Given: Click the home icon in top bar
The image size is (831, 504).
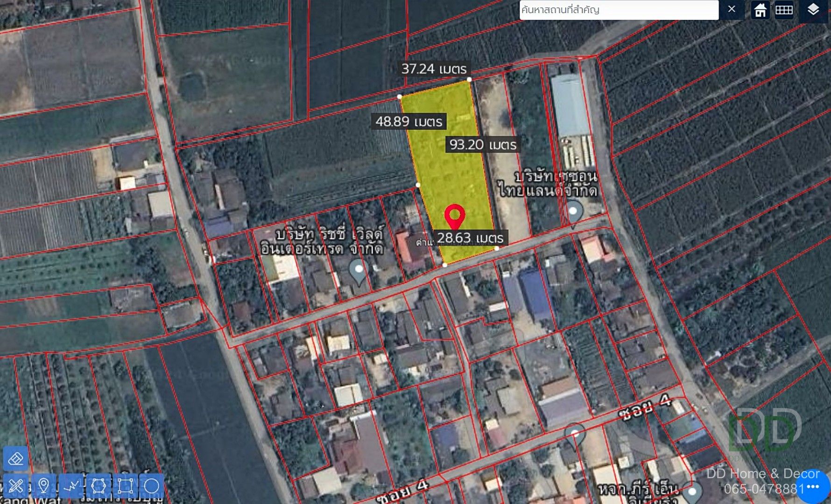Looking at the screenshot, I should click(x=760, y=10).
